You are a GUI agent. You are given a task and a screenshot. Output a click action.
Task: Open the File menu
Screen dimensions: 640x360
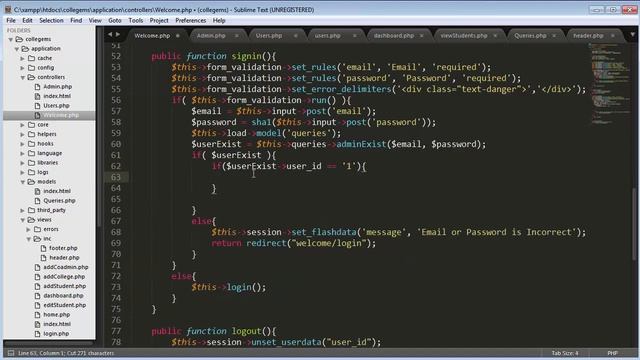11,20
